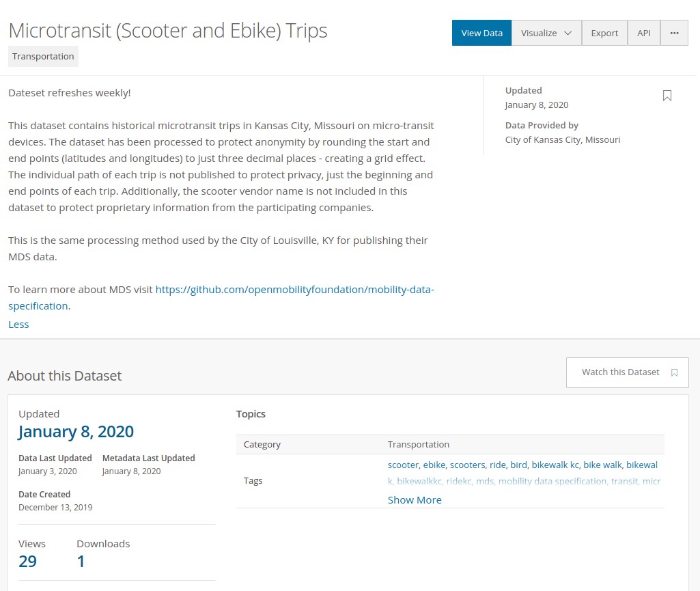Open the bikewalk kc tag

(x=555, y=465)
